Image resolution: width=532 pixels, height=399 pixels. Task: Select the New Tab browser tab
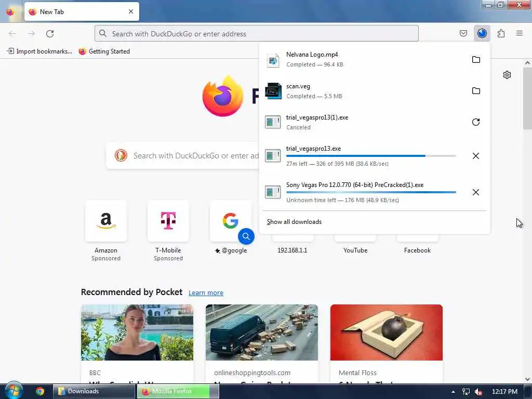point(82,11)
